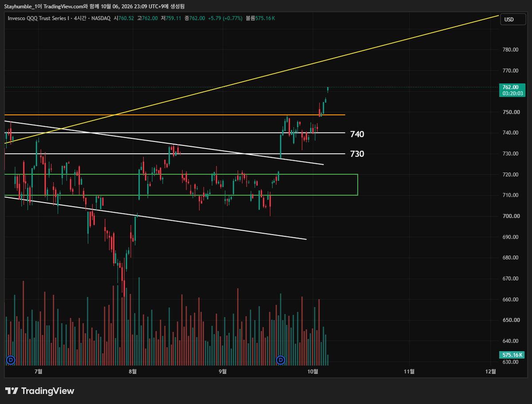Screen dimensions: 532x404
Task: Click the 690.00 price axis label
Action: pos(510,237)
